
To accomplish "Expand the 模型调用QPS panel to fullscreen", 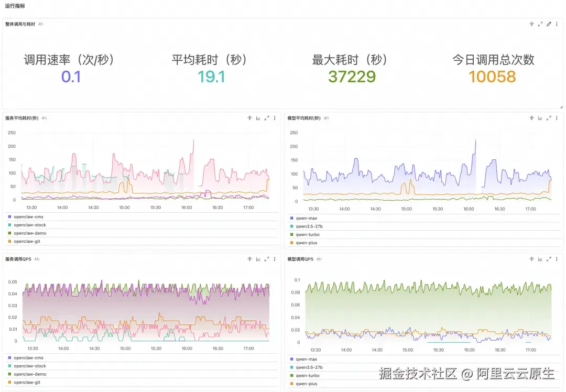I will (548, 258).
